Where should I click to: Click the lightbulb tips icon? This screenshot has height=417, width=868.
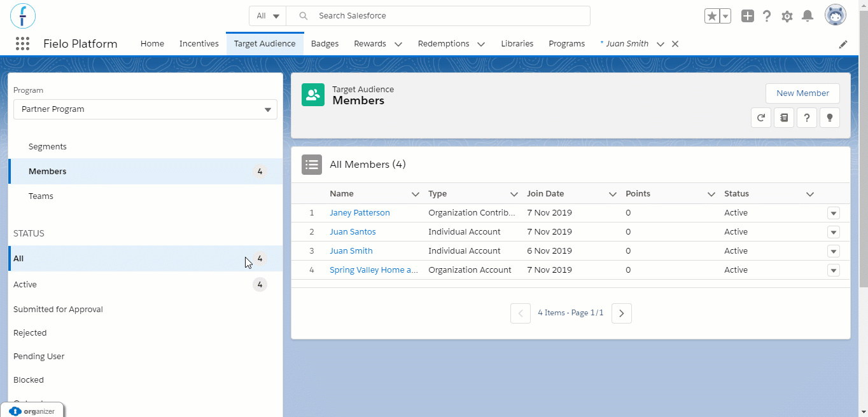point(830,118)
